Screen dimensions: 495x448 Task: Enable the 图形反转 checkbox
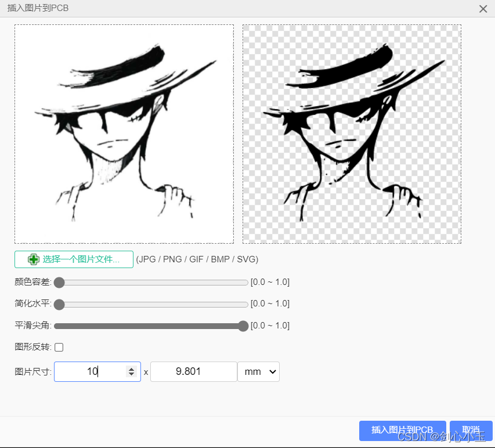(x=59, y=347)
